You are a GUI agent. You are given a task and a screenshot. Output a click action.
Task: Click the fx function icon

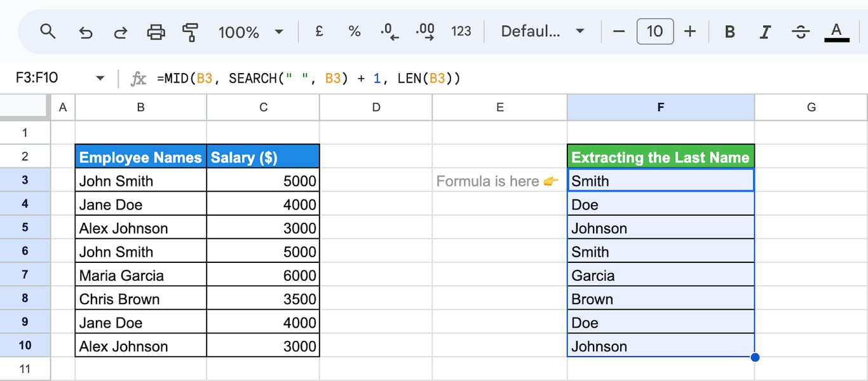[138, 79]
